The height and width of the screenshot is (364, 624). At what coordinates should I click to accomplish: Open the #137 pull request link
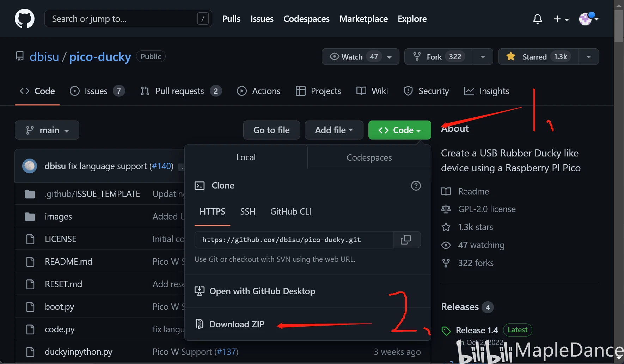pyautogui.click(x=226, y=352)
